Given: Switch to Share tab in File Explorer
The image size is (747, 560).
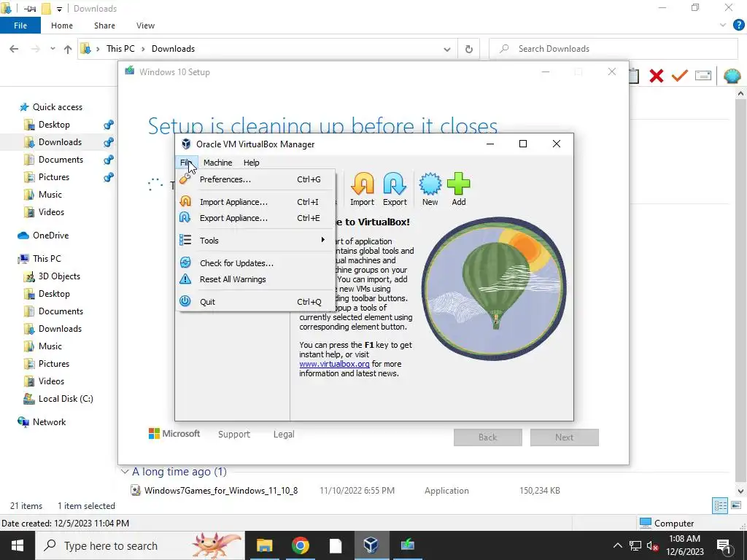Looking at the screenshot, I should (x=104, y=26).
